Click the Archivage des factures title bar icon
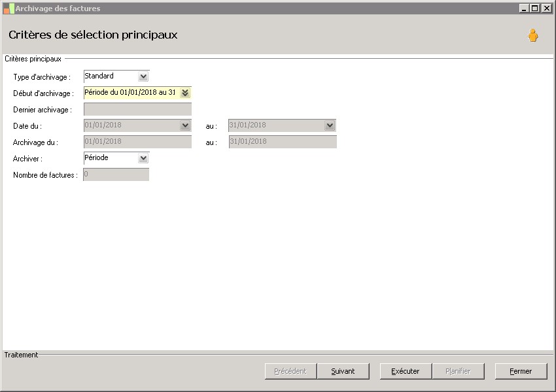 pyautogui.click(x=9, y=8)
